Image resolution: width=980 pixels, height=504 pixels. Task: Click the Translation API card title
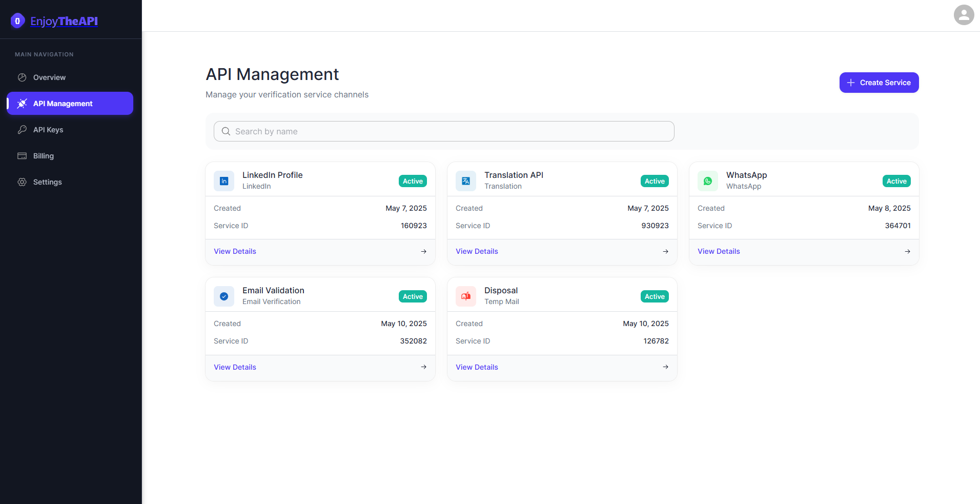(514, 175)
